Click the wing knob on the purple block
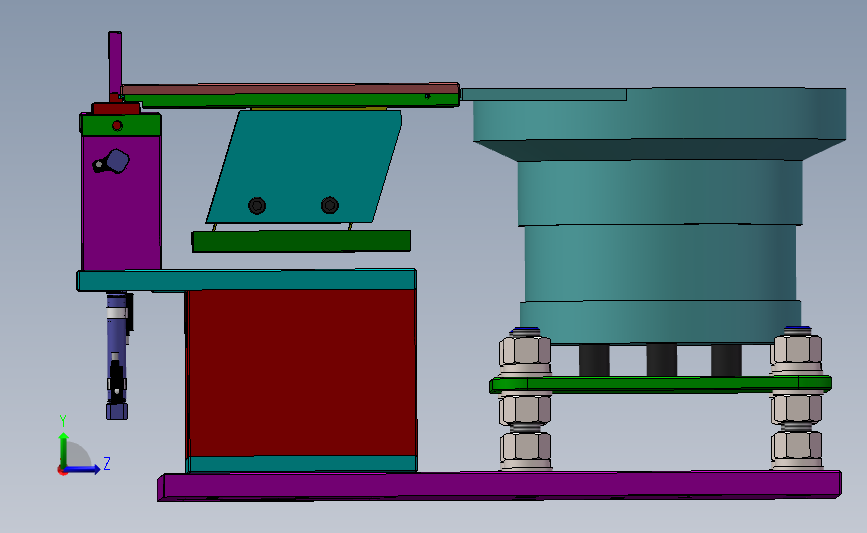 point(112,161)
